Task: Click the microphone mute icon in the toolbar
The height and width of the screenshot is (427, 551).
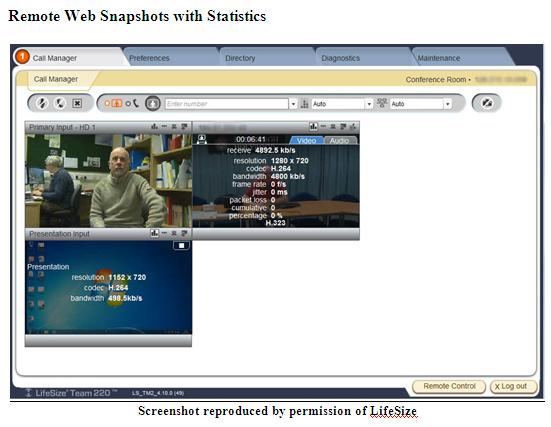Action: pyautogui.click(x=42, y=103)
